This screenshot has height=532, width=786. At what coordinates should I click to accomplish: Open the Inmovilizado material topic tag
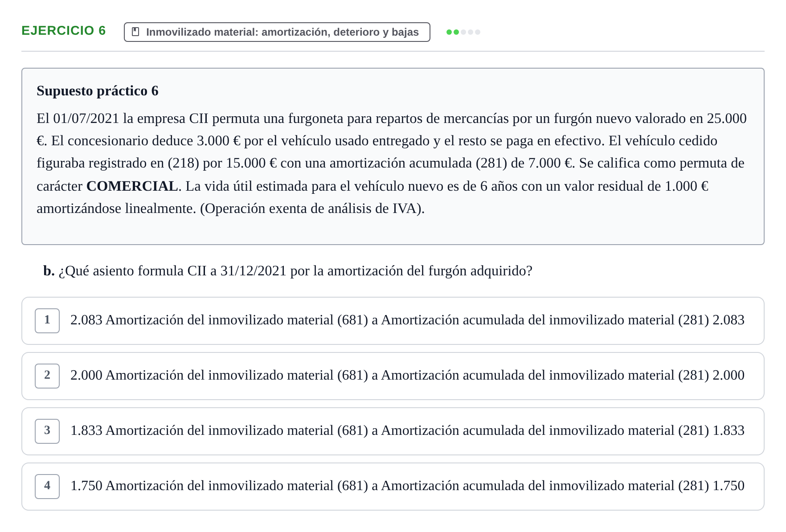277,32
